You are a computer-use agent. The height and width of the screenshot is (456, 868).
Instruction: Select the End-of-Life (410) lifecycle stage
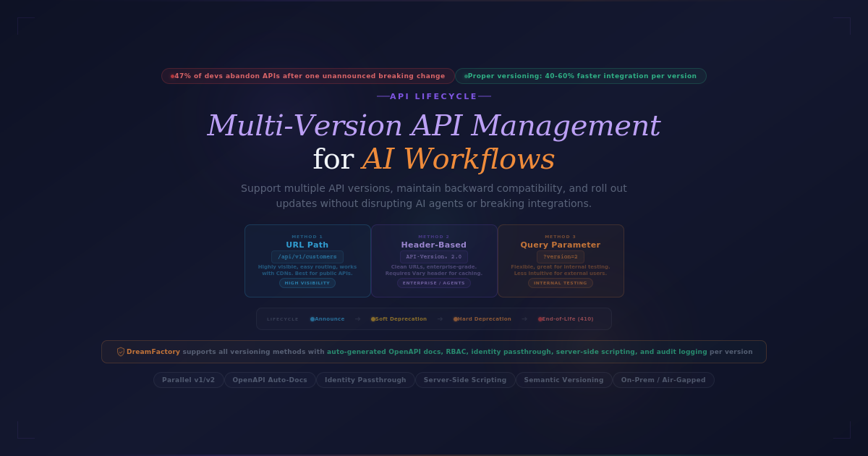pos(566,319)
